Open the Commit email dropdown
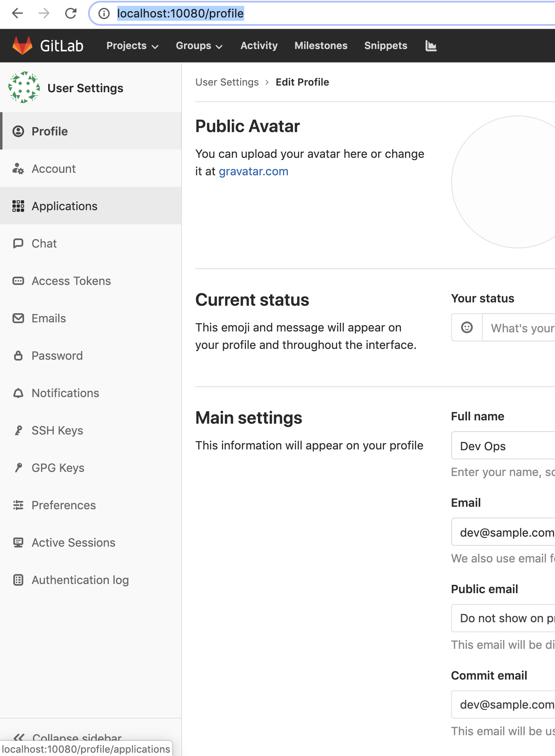The image size is (555, 756). click(x=503, y=704)
